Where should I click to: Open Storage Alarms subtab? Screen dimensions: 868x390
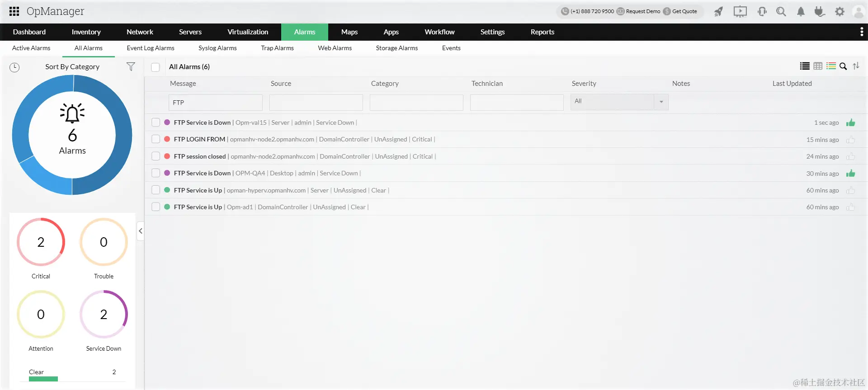tap(397, 48)
